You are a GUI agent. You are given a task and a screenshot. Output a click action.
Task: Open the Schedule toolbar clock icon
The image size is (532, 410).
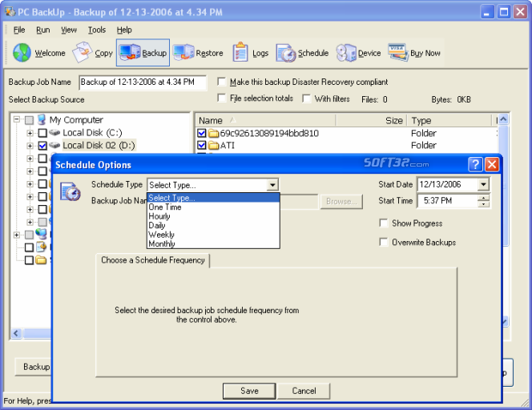pos(286,53)
